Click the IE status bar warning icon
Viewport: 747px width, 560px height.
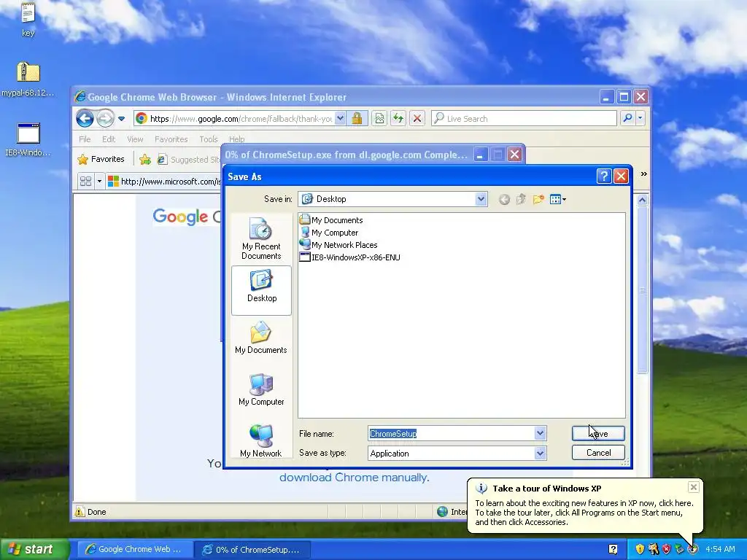pos(79,512)
